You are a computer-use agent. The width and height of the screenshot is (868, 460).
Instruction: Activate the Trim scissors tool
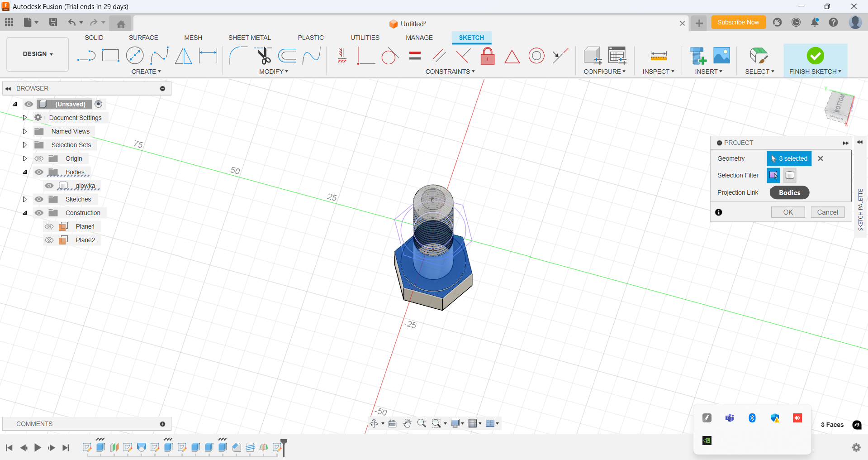click(263, 56)
